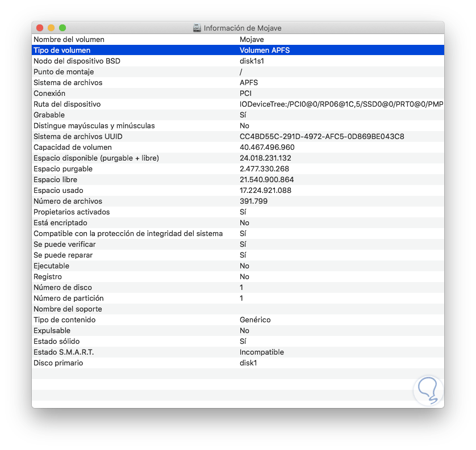Click the window title 'Información de Mojave'
Screen dimensions: 476x450
coord(243,28)
